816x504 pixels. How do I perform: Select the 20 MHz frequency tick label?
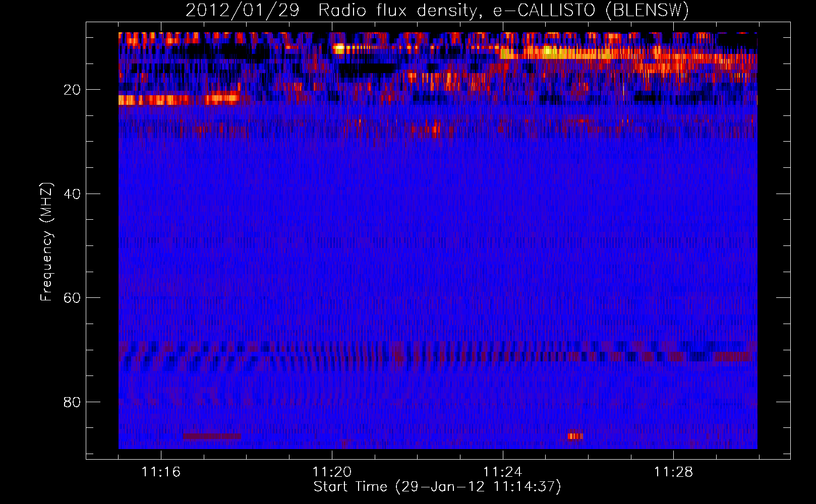[x=72, y=90]
